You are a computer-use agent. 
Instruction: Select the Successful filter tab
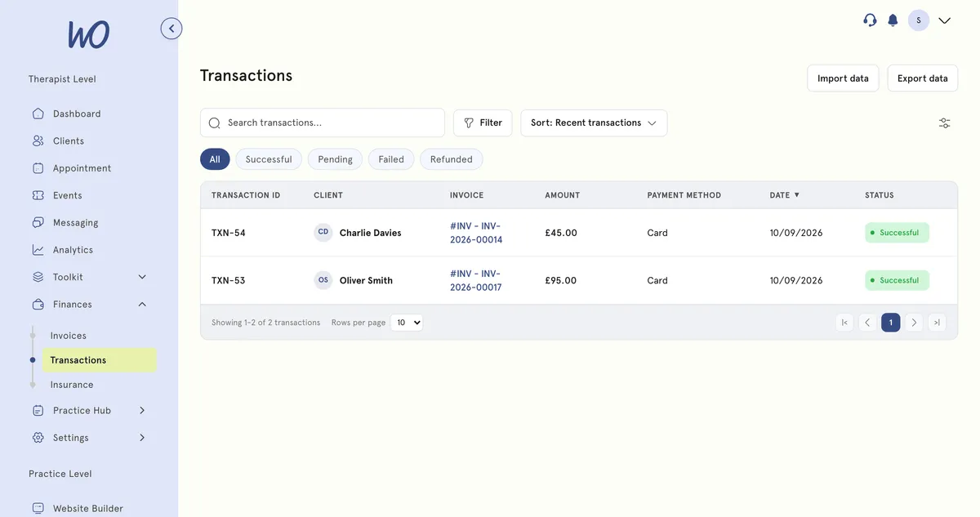(x=269, y=159)
